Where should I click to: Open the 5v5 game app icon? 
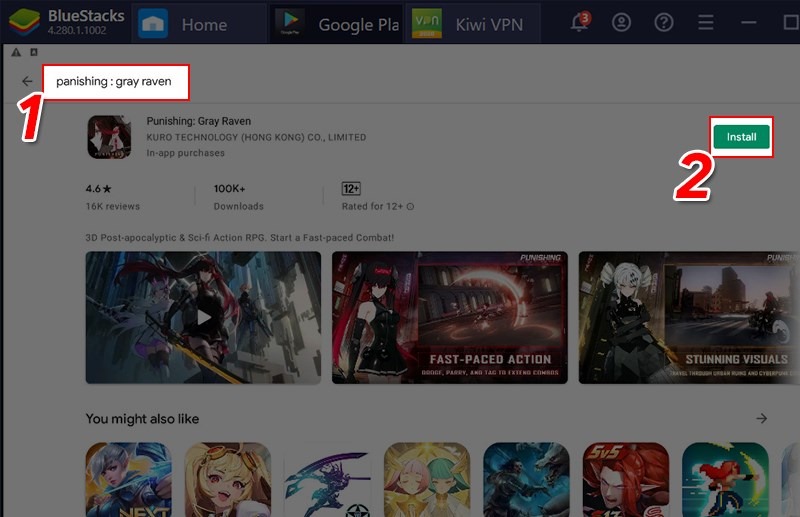point(626,480)
